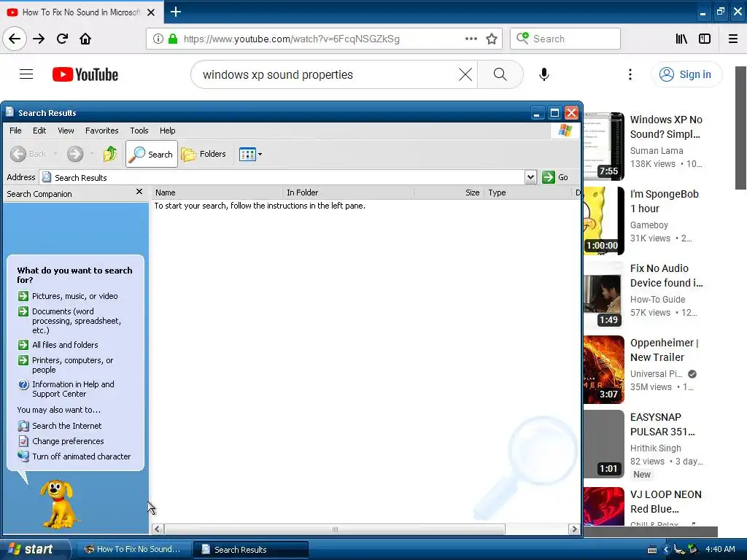Close the How To Fix No Sound tab
This screenshot has height=560, width=747.
151,12
